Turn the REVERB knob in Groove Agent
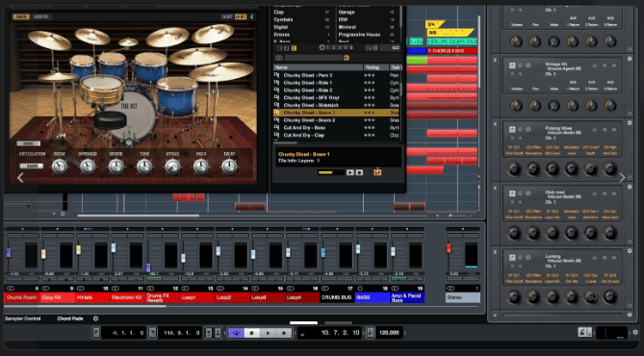Image resolution: width=644 pixels, height=356 pixels. pyautogui.click(x=116, y=166)
